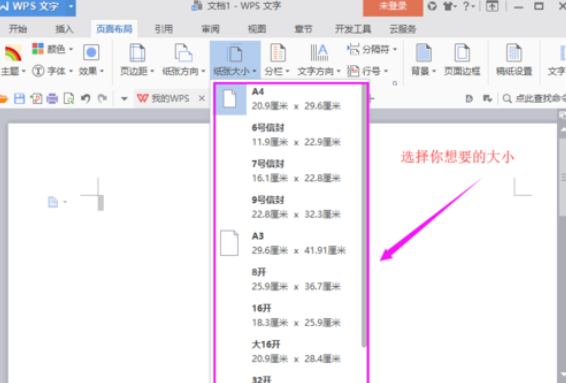Image resolution: width=566 pixels, height=383 pixels.
Task: Click the 点此查找命令 search box
Action: click(534, 98)
